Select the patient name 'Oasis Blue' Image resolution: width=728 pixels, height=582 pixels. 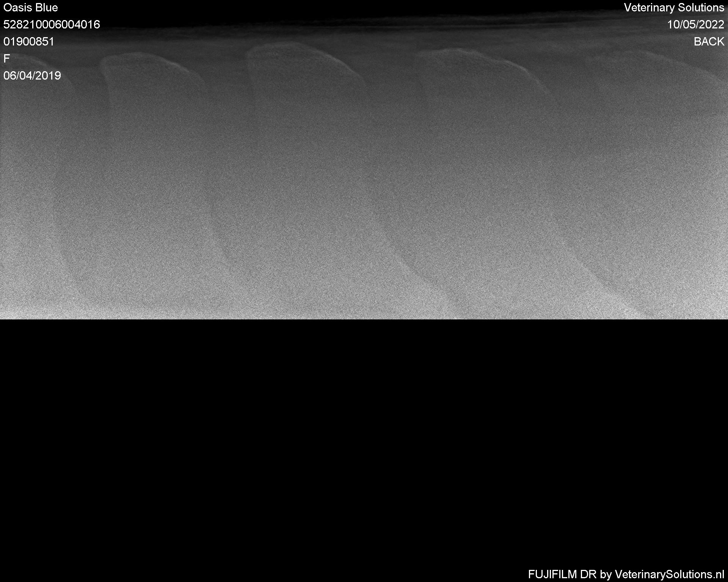[31, 8]
